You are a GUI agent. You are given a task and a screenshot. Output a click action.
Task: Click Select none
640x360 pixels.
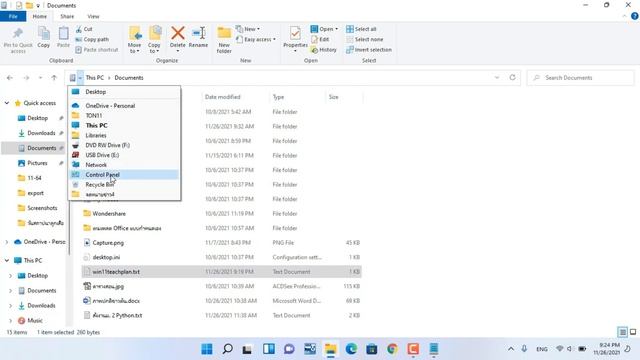pyautogui.click(x=364, y=39)
